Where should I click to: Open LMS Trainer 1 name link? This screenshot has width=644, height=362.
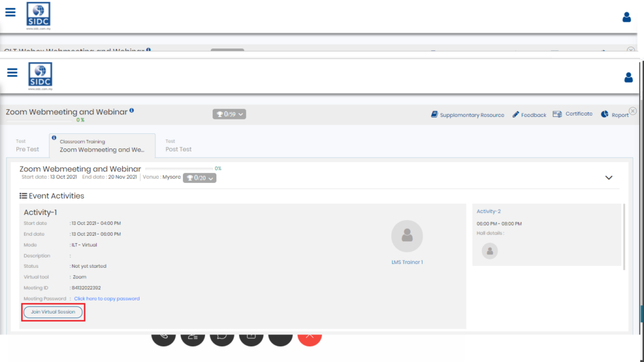point(407,262)
